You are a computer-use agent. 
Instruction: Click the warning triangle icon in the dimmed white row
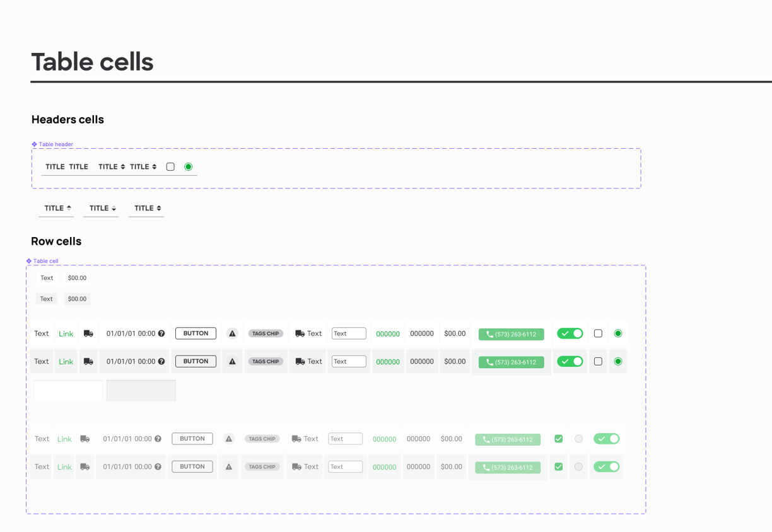pos(229,439)
